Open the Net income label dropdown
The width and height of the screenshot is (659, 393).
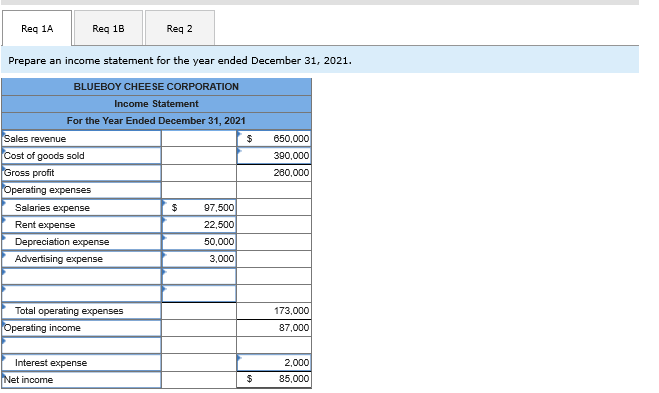click(82, 380)
